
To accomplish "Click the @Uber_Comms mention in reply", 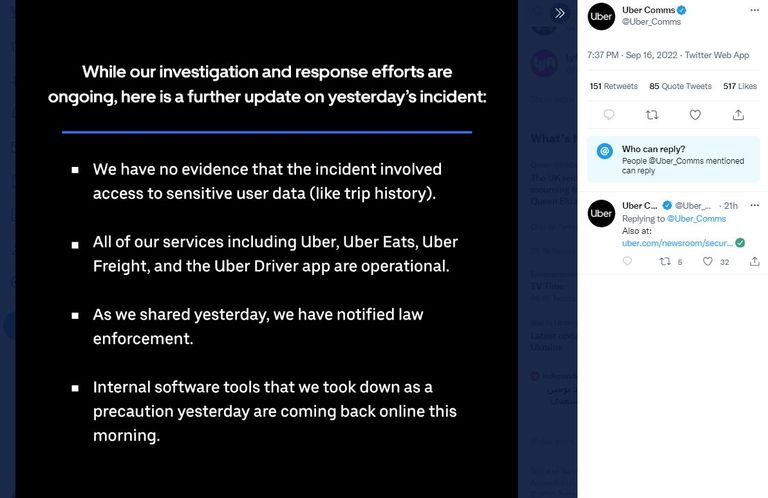I will [696, 218].
